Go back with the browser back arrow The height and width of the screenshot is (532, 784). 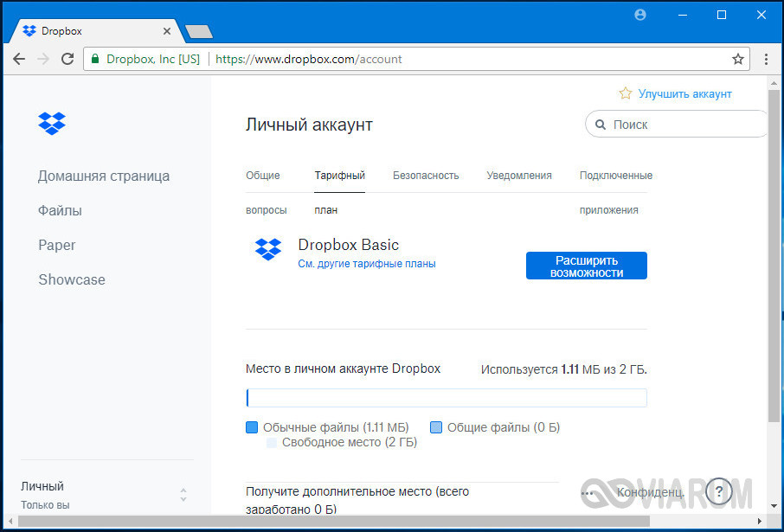click(19, 59)
